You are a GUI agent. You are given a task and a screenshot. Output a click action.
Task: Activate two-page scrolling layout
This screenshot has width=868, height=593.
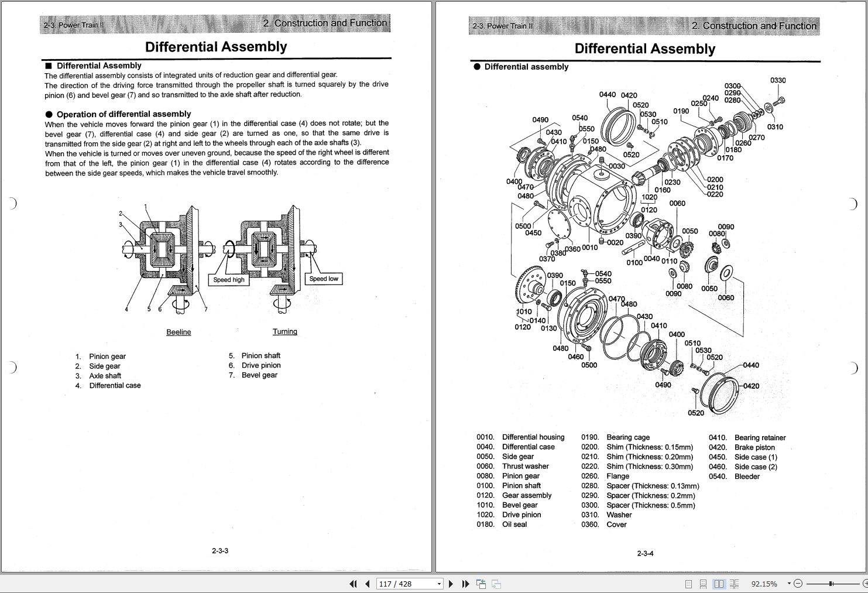click(733, 584)
